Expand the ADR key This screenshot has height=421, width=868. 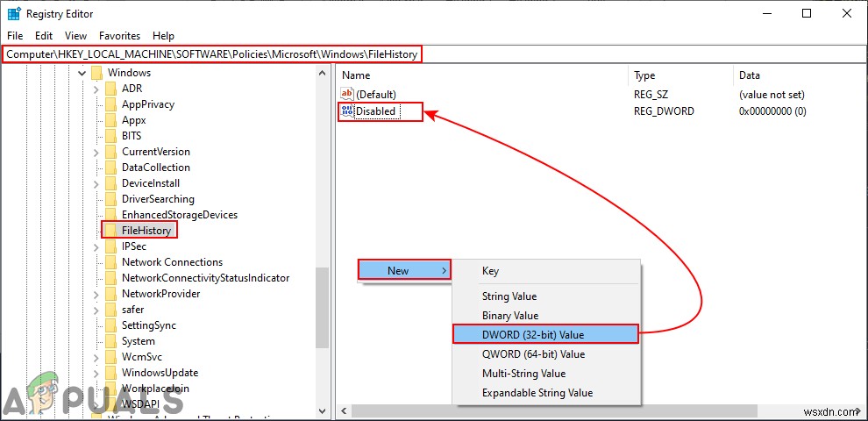click(96, 89)
